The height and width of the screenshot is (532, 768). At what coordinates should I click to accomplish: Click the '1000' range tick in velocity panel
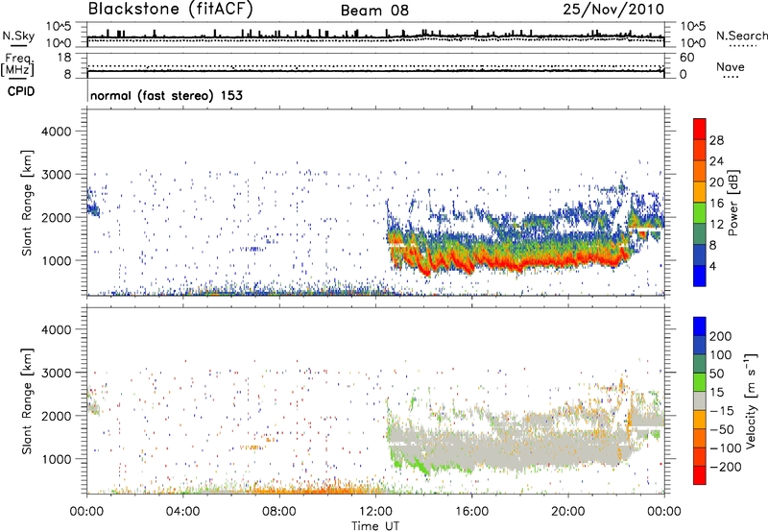(x=57, y=459)
